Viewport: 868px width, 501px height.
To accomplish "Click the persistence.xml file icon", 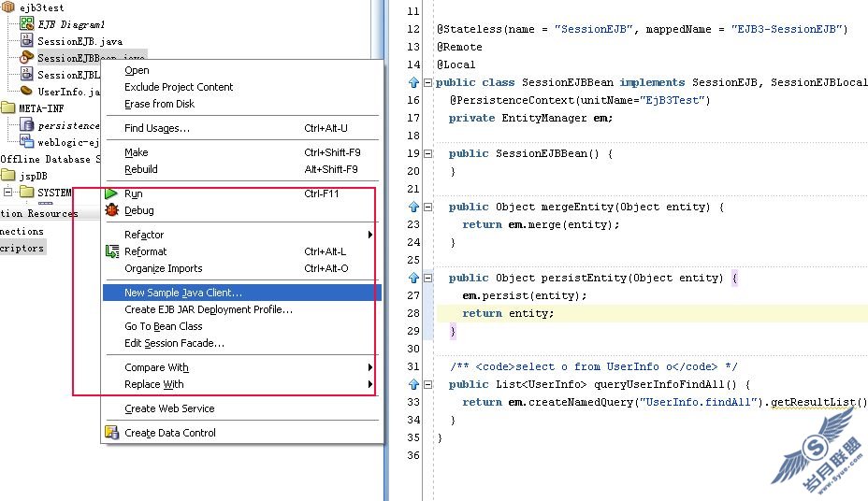I will 26,124.
